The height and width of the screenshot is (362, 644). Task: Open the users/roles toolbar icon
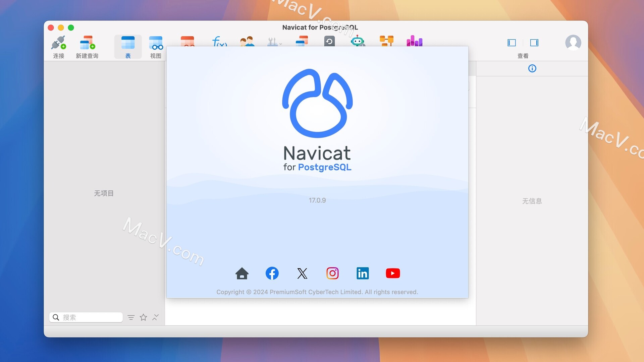pos(247,41)
